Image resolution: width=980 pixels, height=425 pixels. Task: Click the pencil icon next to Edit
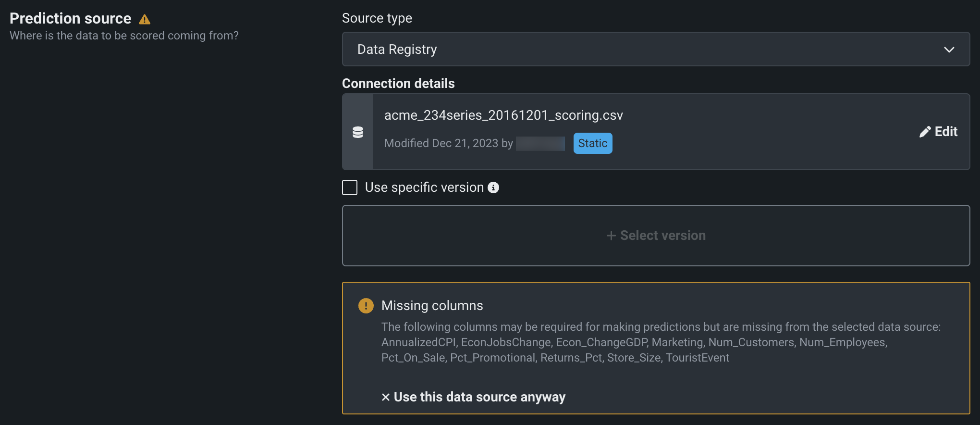[x=925, y=132]
